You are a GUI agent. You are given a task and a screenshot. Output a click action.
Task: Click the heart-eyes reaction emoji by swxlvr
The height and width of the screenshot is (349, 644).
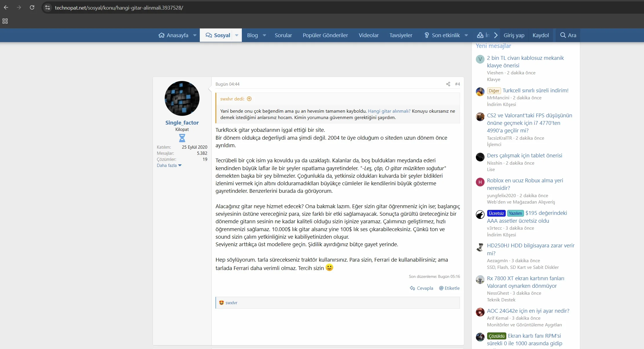pyautogui.click(x=222, y=303)
